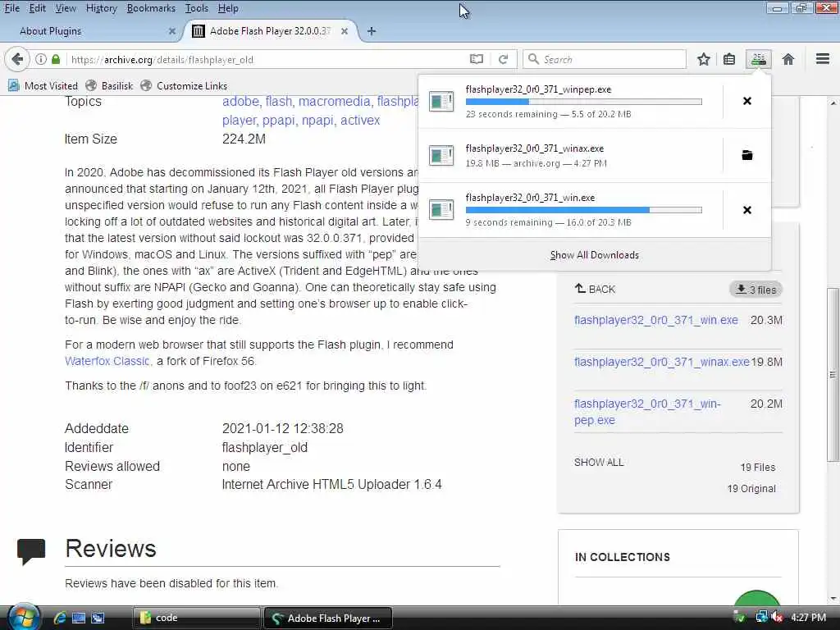Screen dimensions: 840x630
Task: Cancel the flashplayer32_0r0_371_winpep.exe download
Action: click(747, 101)
